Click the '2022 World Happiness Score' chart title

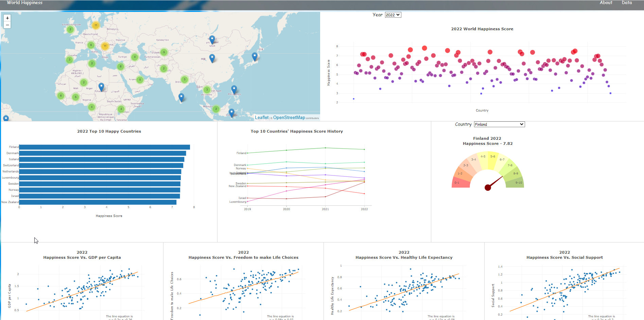[482, 29]
